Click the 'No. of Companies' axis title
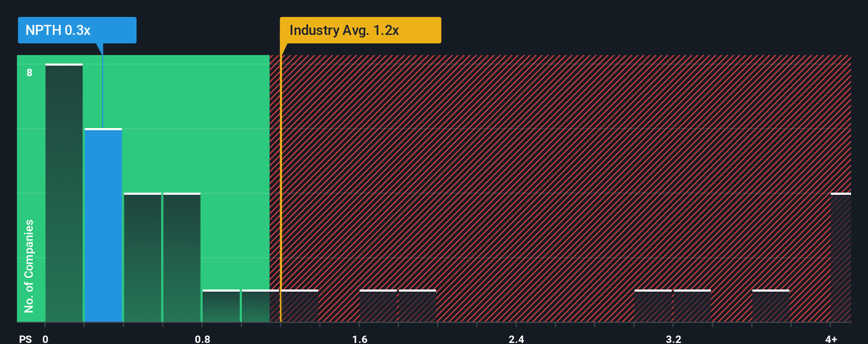The image size is (868, 344). point(29,266)
